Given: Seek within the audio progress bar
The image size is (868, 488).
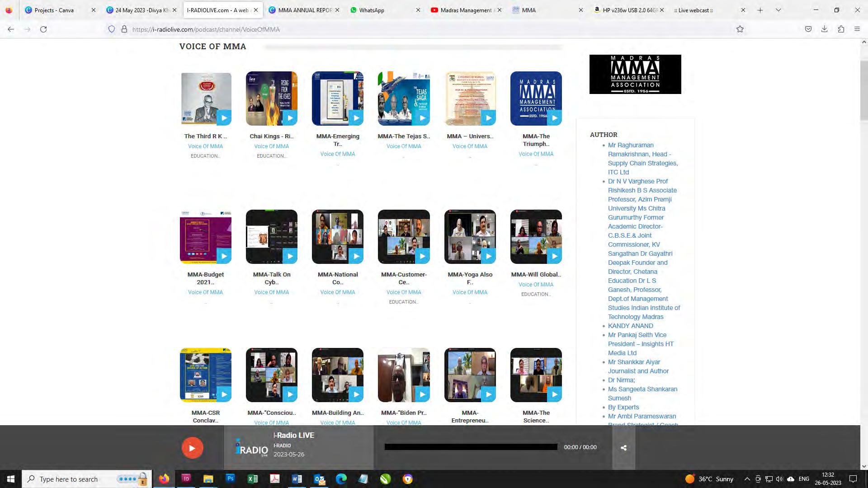Looking at the screenshot, I should tap(471, 447).
